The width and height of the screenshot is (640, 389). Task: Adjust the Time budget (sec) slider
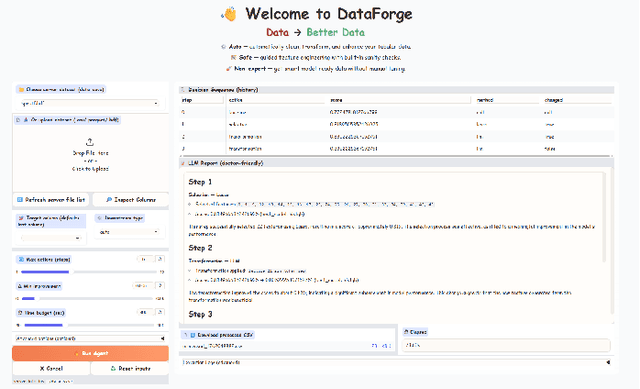point(89,325)
